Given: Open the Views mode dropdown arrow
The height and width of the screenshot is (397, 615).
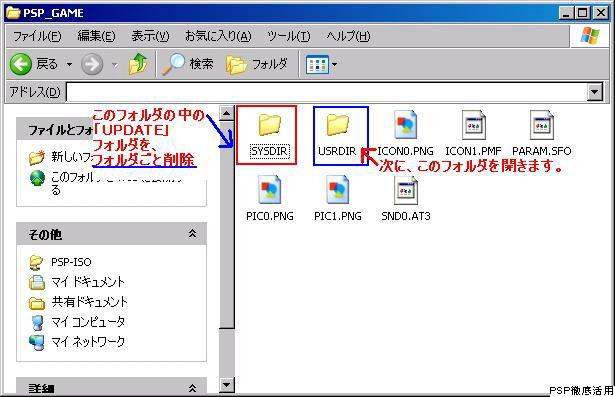Looking at the screenshot, I should click(x=335, y=64).
